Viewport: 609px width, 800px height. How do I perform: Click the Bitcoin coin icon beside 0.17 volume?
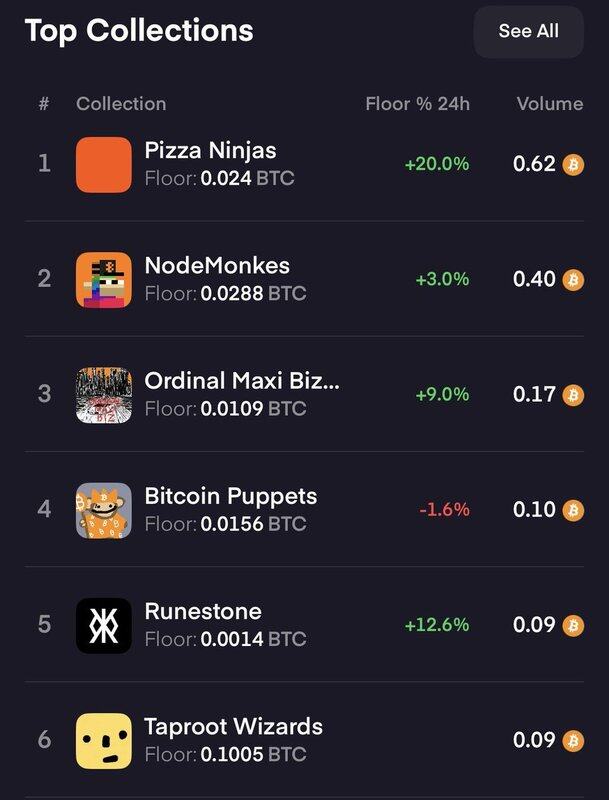click(573, 395)
